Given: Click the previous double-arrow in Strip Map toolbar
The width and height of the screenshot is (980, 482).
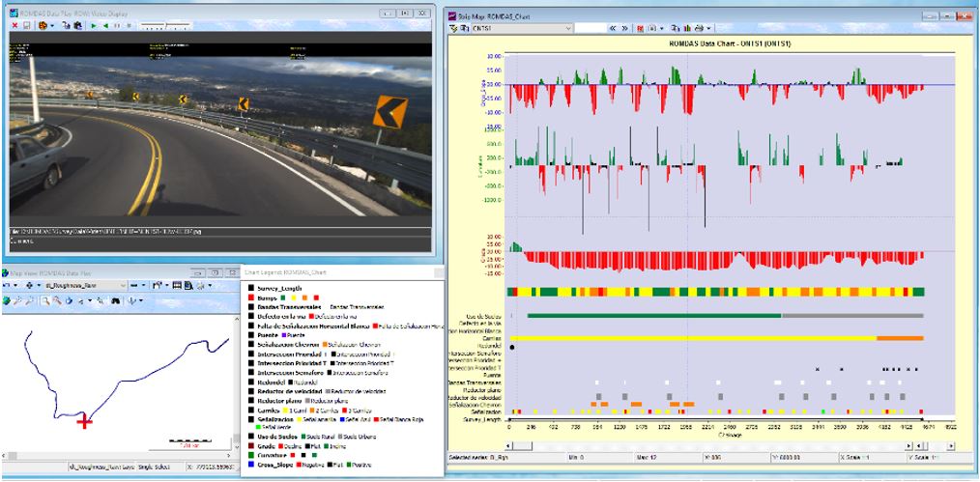Looking at the screenshot, I should pos(612,30).
